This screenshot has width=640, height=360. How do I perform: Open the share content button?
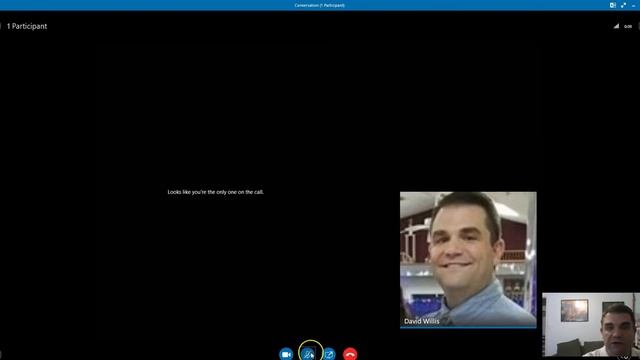click(x=329, y=354)
